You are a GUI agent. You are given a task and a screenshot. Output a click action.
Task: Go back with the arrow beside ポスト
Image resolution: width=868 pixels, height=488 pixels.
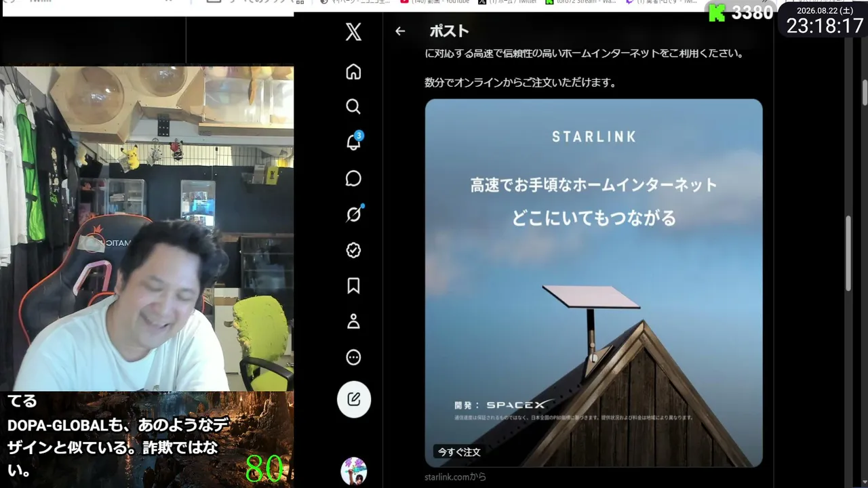[400, 31]
